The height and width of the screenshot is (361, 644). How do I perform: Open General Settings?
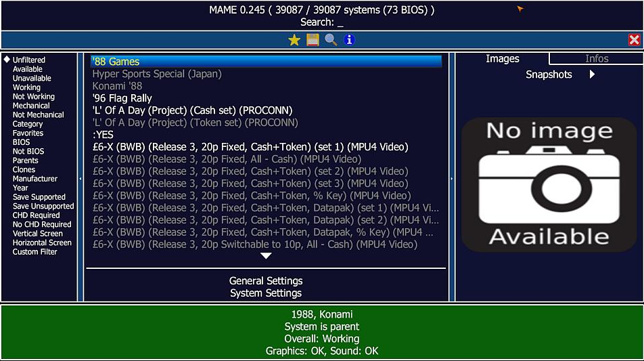coord(266,280)
